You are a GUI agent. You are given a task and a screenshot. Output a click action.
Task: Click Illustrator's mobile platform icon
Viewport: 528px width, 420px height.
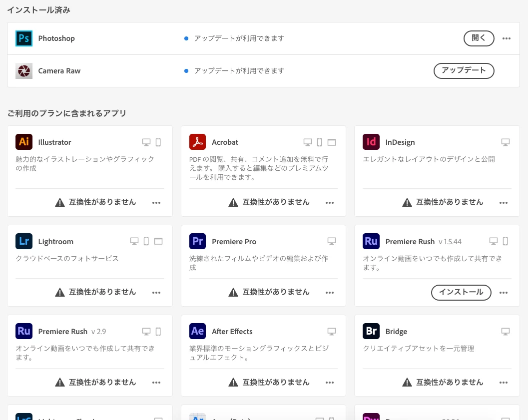158,142
